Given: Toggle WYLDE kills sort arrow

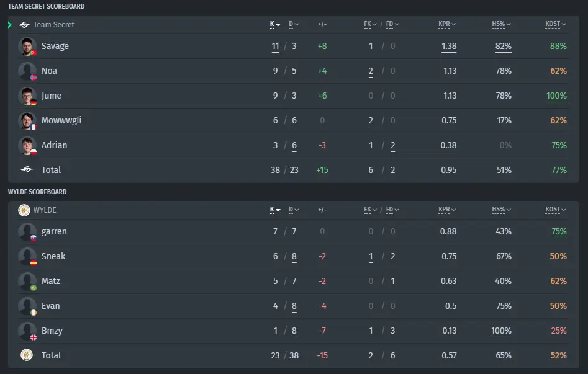Looking at the screenshot, I should 275,210.
